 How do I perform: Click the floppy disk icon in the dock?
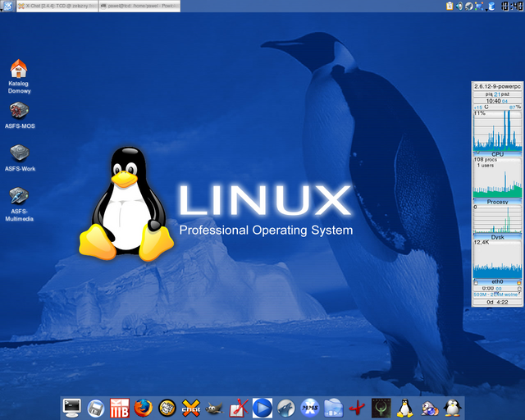[x=96, y=409]
